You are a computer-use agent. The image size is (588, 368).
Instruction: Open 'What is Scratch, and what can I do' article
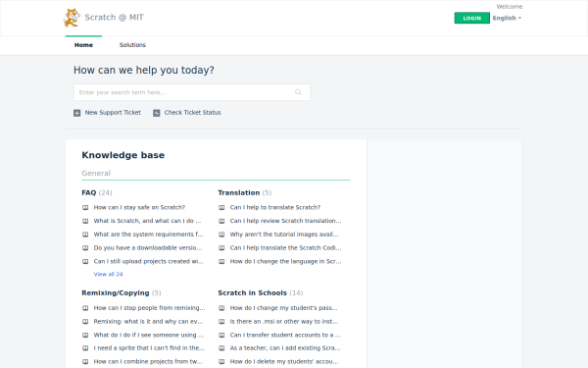[x=147, y=221]
